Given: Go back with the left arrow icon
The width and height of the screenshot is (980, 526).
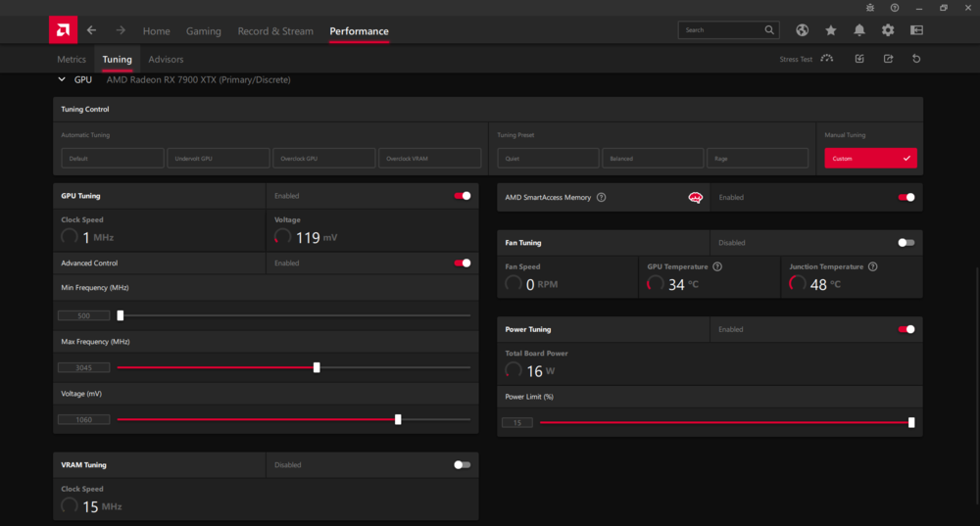Looking at the screenshot, I should (91, 30).
